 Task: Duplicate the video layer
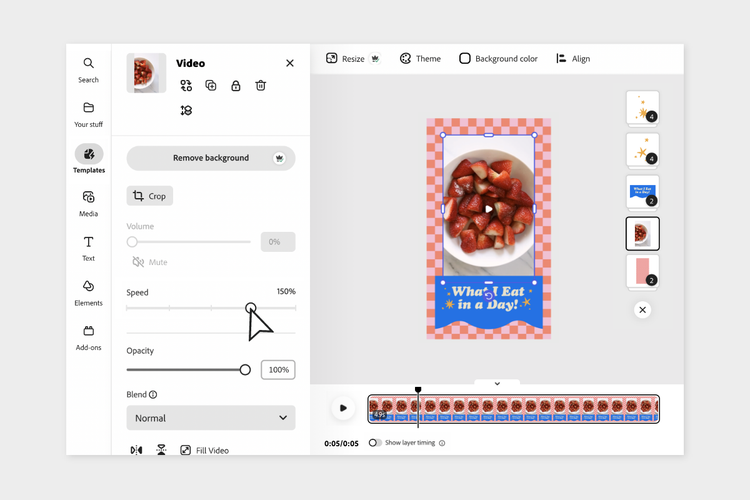pyautogui.click(x=211, y=86)
